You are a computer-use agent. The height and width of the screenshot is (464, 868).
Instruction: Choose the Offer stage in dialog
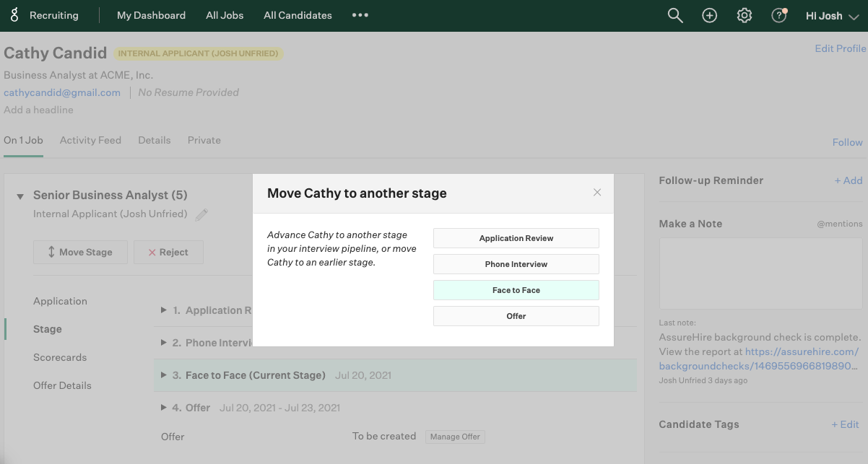tap(516, 316)
